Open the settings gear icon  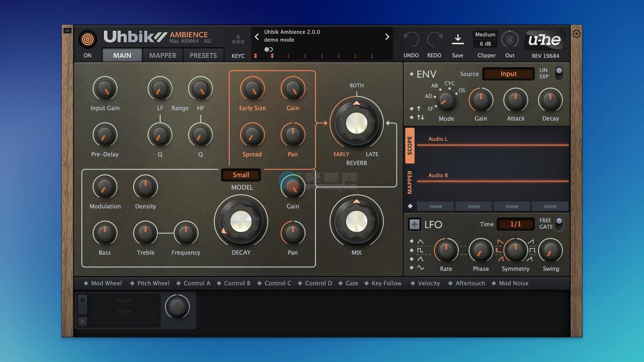(576, 34)
